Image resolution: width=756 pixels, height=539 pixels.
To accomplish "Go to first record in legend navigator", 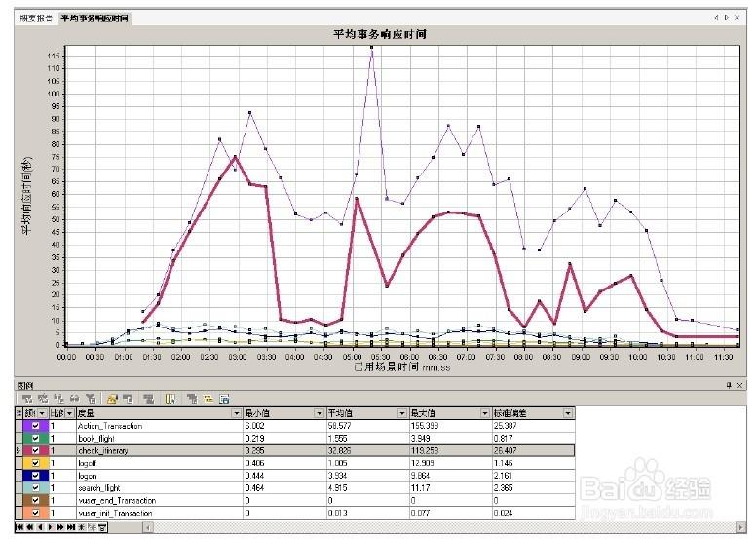I will (19, 527).
